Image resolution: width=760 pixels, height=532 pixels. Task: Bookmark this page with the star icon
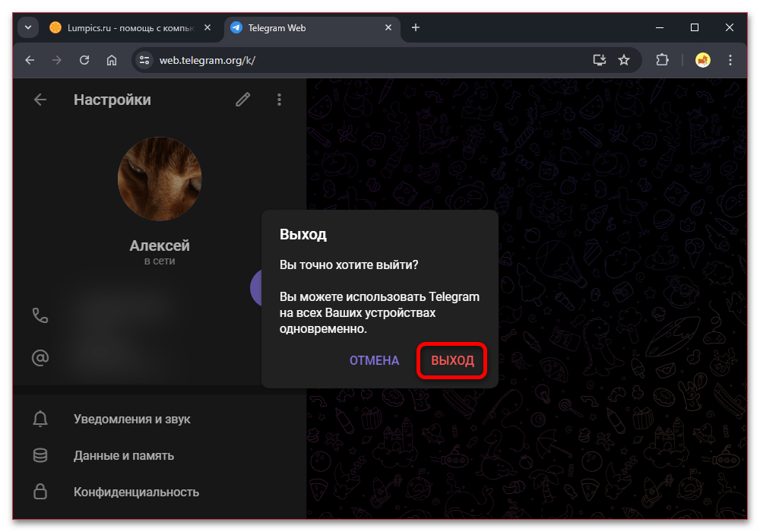coord(624,60)
